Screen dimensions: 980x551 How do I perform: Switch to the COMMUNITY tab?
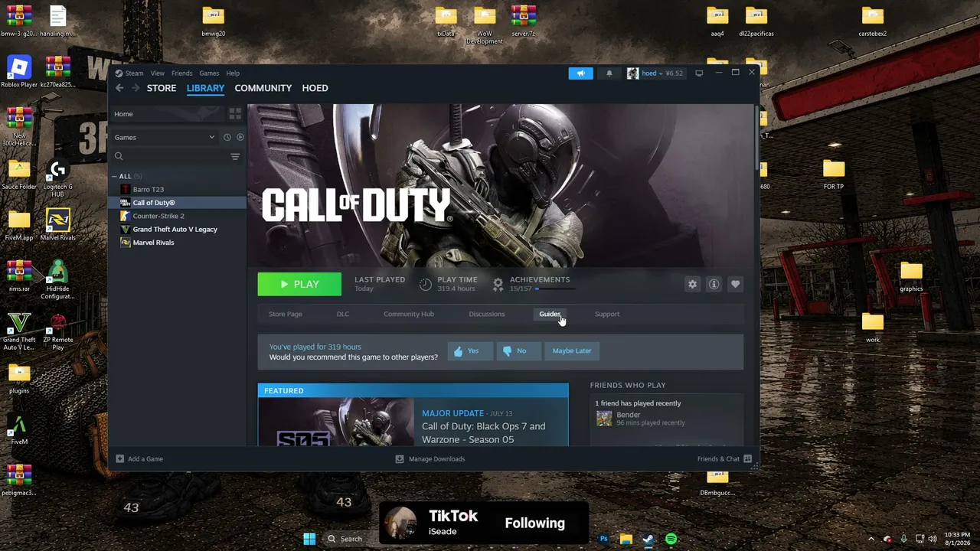click(x=263, y=88)
